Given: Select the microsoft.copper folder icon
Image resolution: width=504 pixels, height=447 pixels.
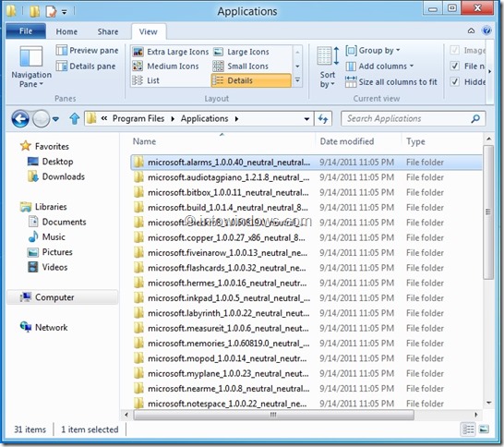Looking at the screenshot, I should (138, 238).
